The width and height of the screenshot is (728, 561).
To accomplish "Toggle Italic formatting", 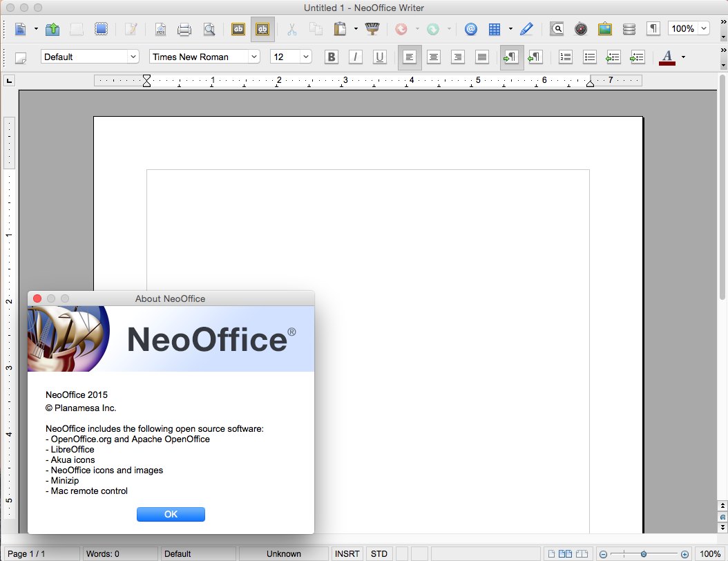I will pos(356,57).
